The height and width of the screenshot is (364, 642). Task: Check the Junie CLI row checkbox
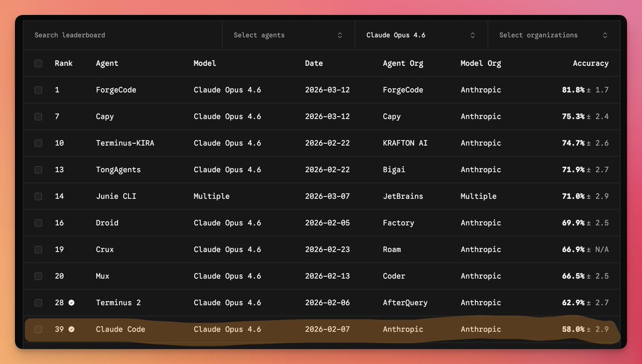coord(39,196)
